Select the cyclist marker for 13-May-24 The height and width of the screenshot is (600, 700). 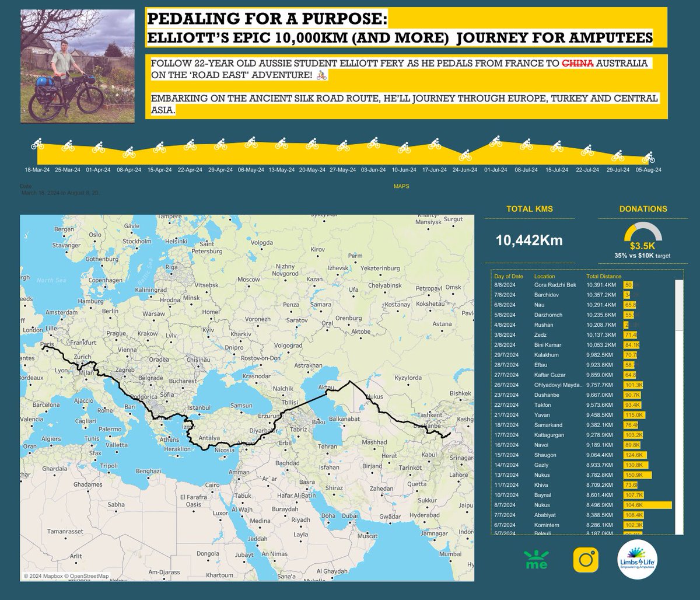point(281,144)
